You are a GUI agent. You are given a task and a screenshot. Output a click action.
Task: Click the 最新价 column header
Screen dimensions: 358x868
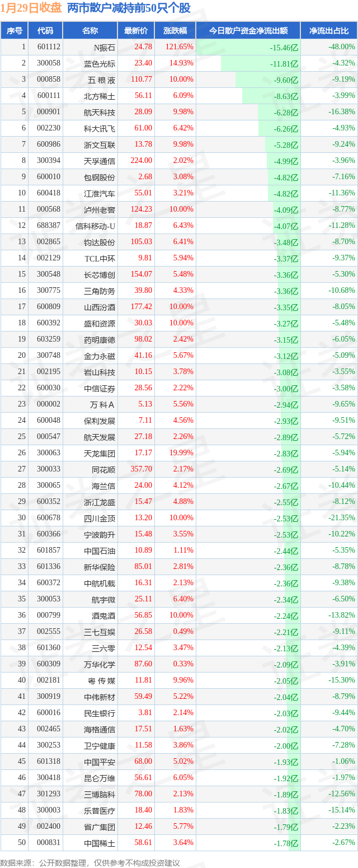tap(136, 31)
